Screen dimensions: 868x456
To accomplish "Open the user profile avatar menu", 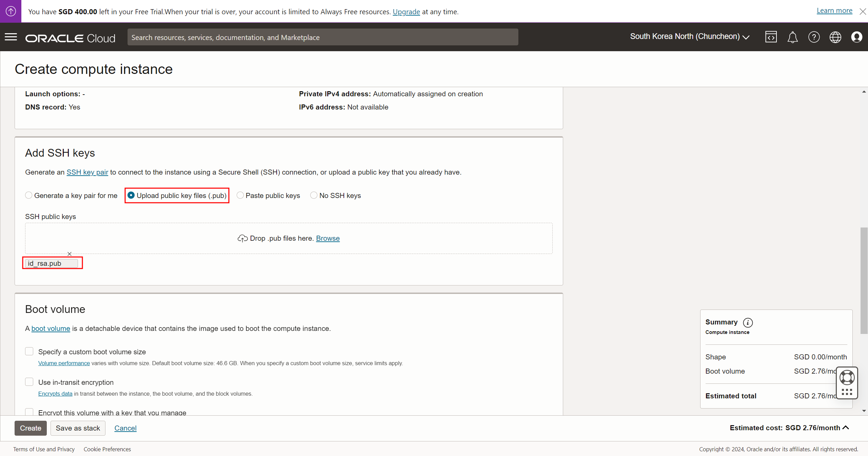I will pyautogui.click(x=856, y=37).
